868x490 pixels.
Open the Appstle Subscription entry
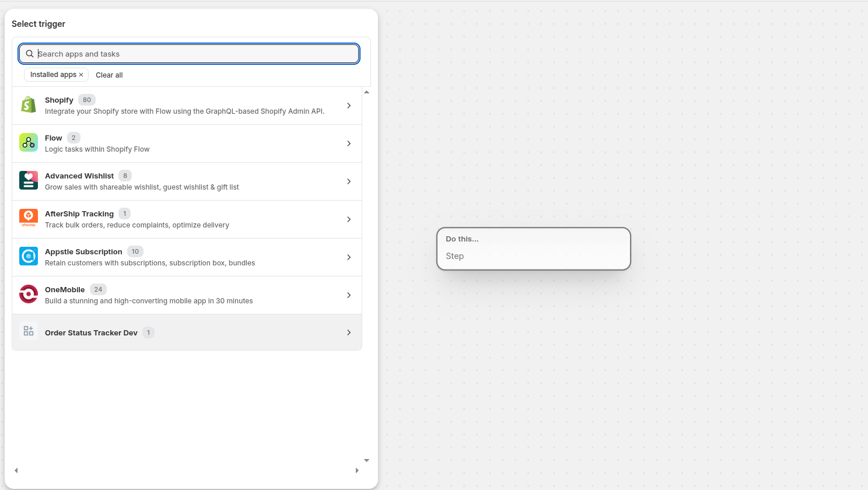pos(187,257)
